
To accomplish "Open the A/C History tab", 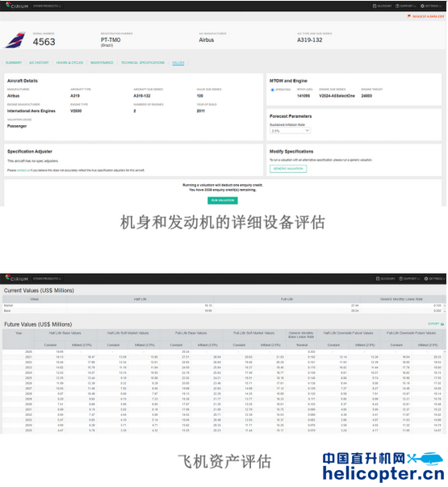I will [x=39, y=63].
